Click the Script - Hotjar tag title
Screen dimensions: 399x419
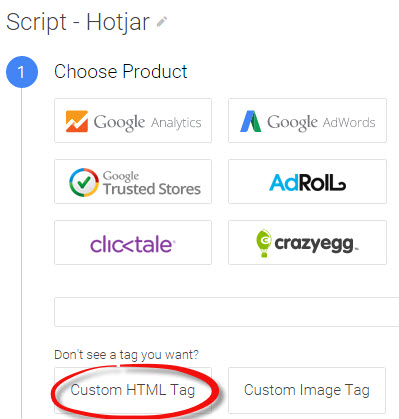point(78,22)
